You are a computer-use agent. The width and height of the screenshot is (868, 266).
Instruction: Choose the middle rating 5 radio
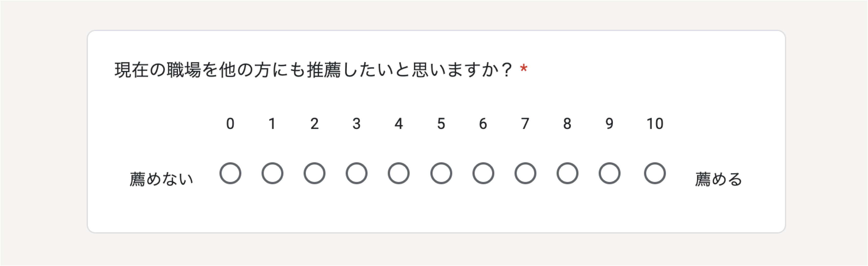pyautogui.click(x=441, y=173)
